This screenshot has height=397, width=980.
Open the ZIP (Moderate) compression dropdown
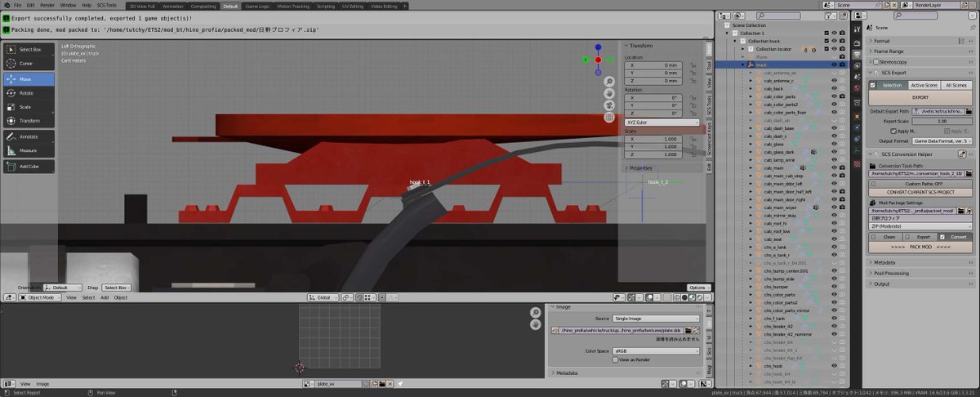920,226
